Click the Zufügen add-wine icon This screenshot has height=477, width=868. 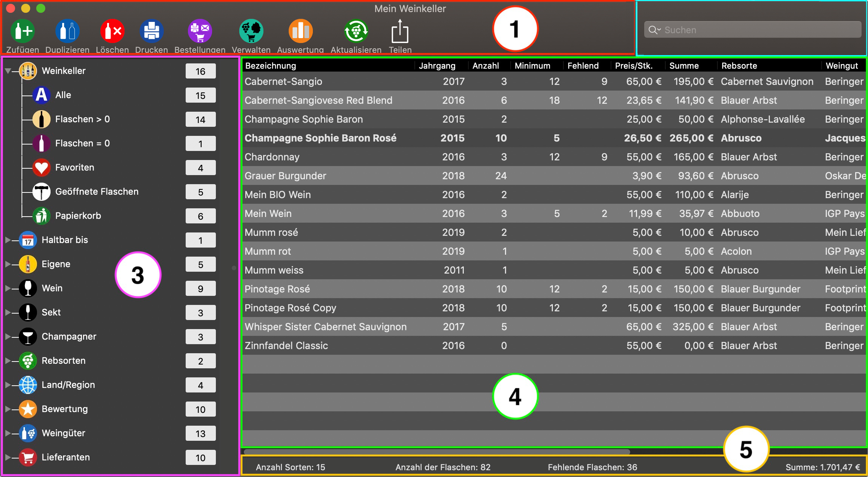[23, 31]
